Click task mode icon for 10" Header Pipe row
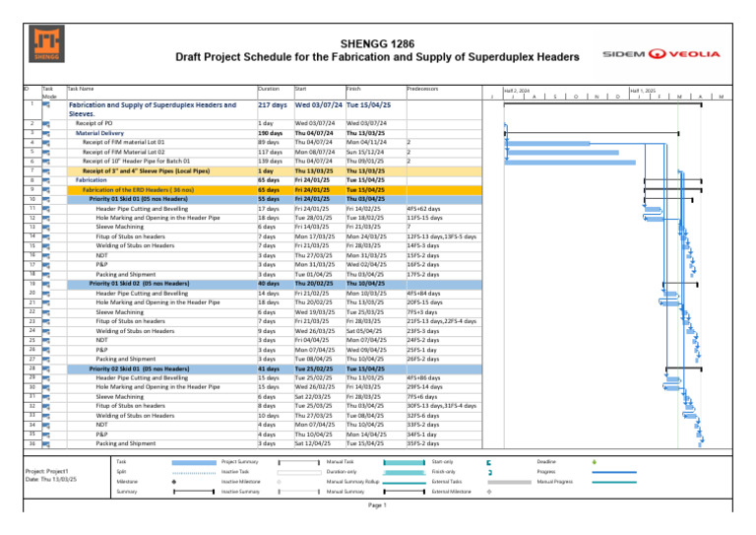756x535 pixels. [x=46, y=162]
